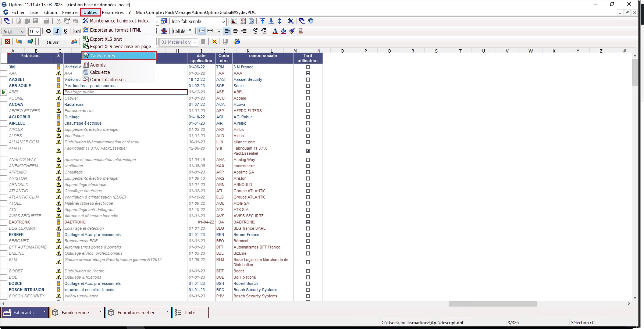
Task: Click the format painter brush icon
Action: click(x=292, y=31)
